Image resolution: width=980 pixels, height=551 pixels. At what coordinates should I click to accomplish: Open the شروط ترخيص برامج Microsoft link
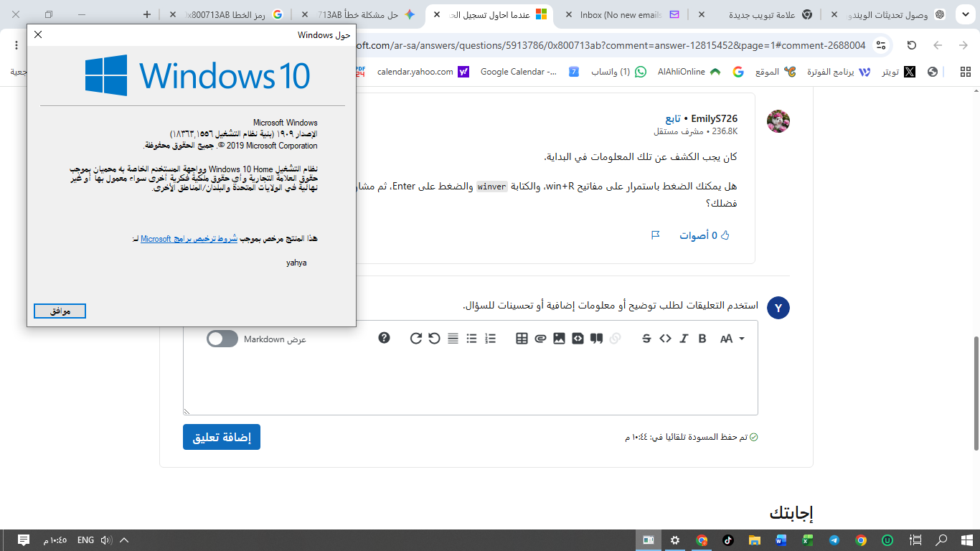189,239
